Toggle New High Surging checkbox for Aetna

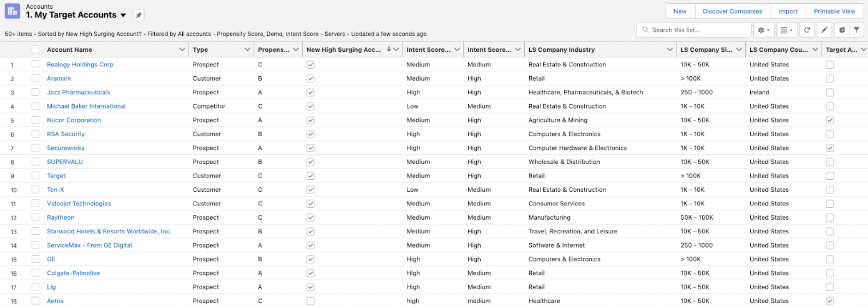pyautogui.click(x=310, y=301)
